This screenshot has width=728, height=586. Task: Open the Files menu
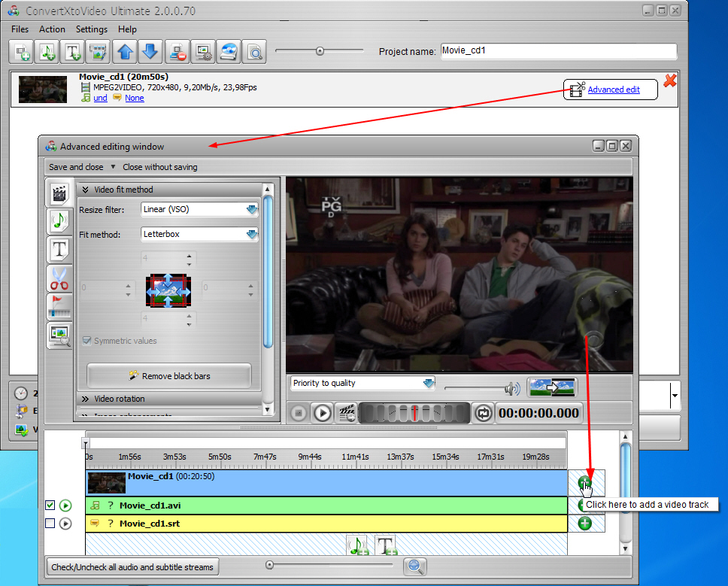(x=20, y=29)
